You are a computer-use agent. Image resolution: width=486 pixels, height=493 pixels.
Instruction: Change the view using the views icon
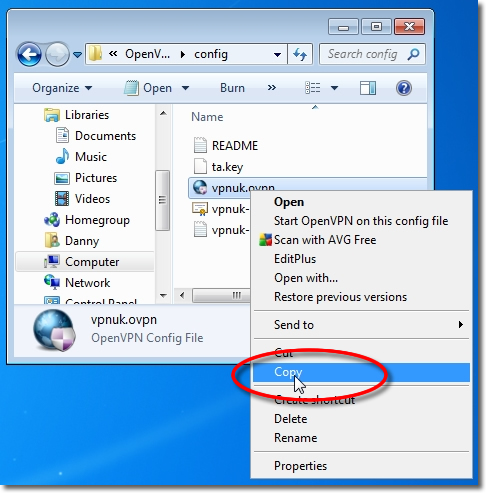[313, 88]
